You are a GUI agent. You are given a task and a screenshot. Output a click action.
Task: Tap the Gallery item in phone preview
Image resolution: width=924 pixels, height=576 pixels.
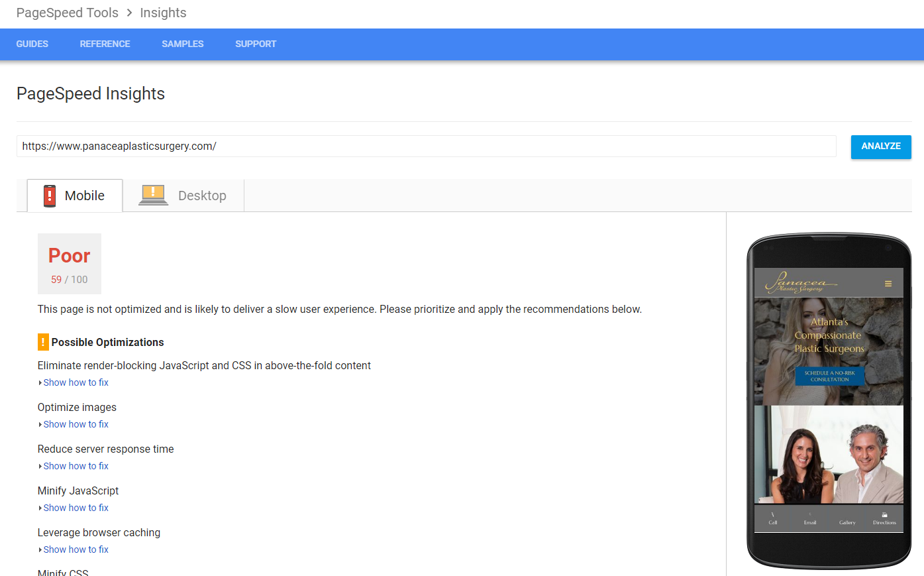click(x=847, y=522)
